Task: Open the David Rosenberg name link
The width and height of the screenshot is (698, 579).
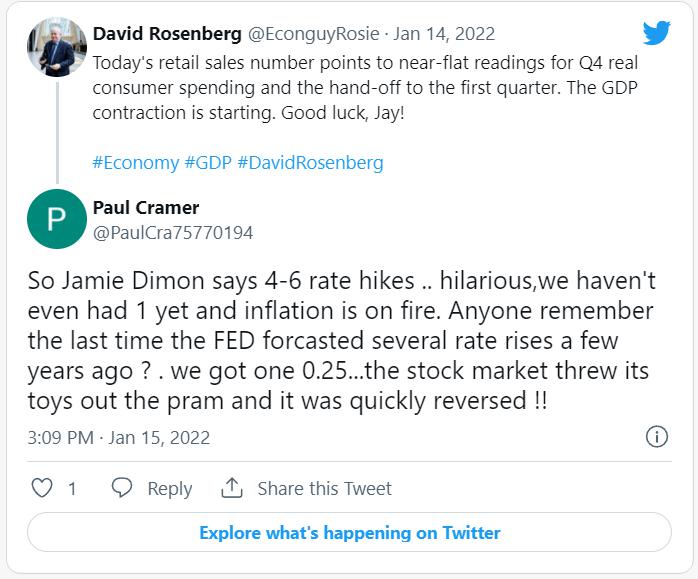Action: [167, 34]
